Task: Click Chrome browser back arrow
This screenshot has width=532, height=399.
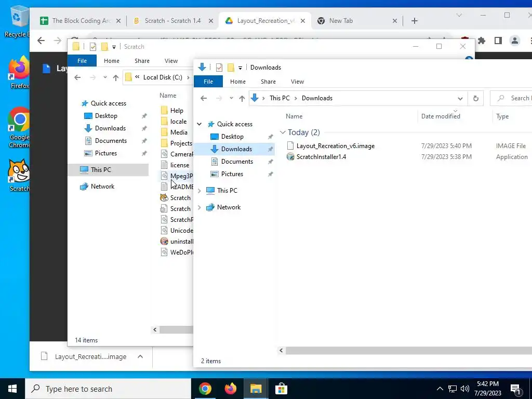Action: tap(41, 41)
